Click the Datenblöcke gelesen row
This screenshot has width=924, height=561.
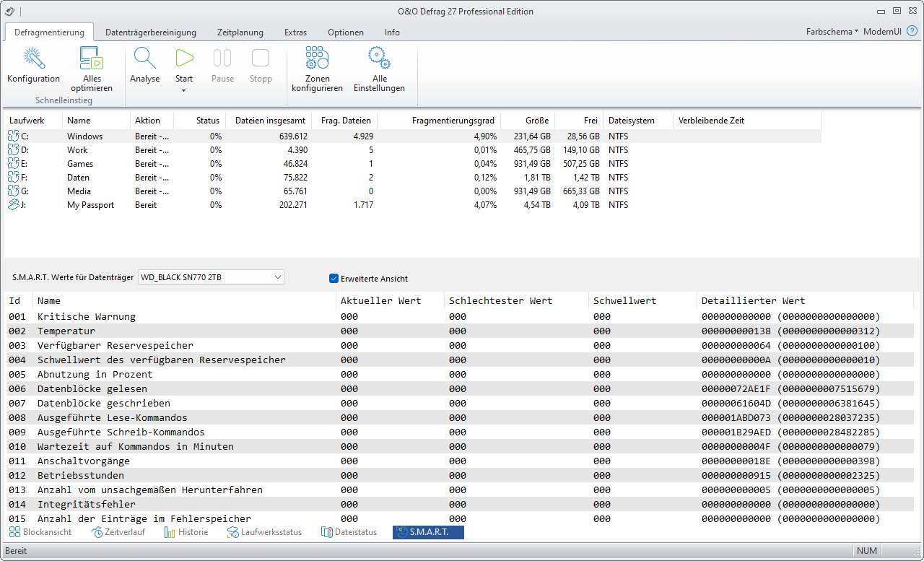pyautogui.click(x=460, y=388)
